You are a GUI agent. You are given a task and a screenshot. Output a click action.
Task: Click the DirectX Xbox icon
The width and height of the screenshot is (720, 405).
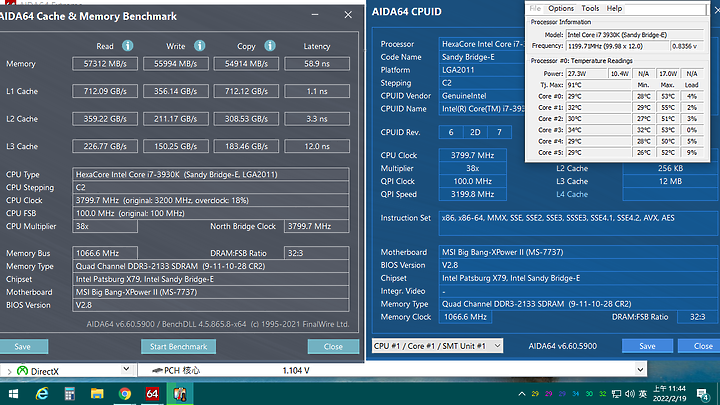(22, 371)
